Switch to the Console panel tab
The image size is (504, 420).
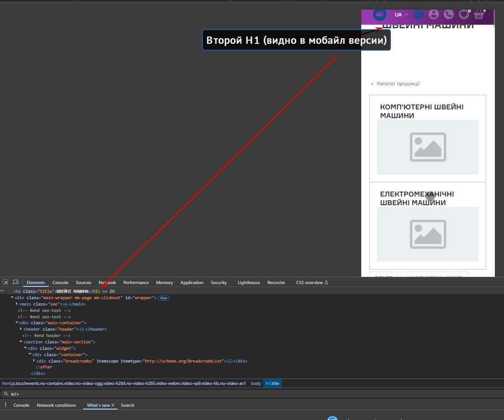[x=60, y=282]
